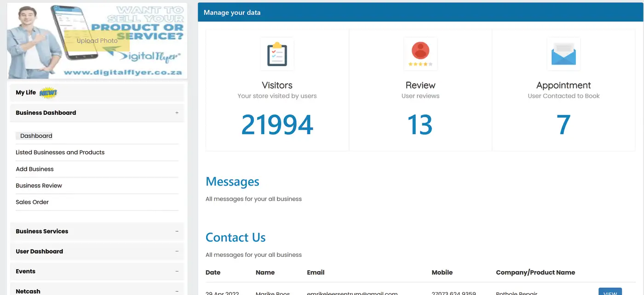Open the My Life menu item
The width and height of the screenshot is (644, 295).
26,93
